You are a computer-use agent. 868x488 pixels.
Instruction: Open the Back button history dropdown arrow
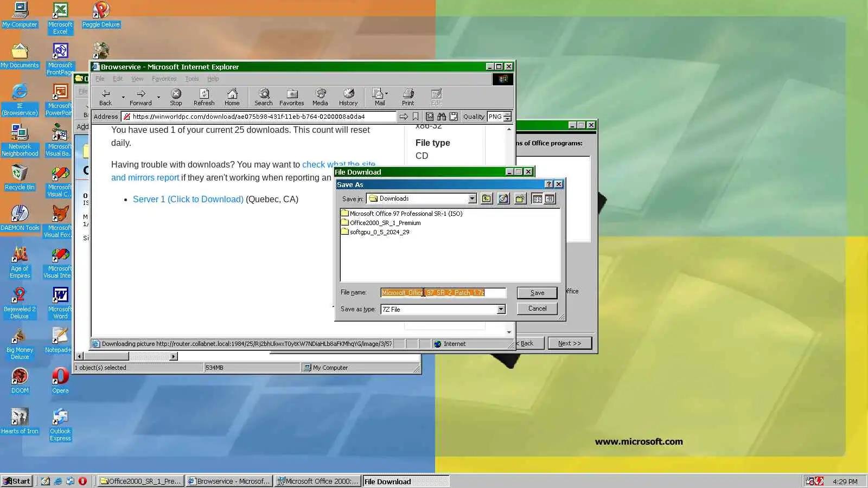[123, 98]
